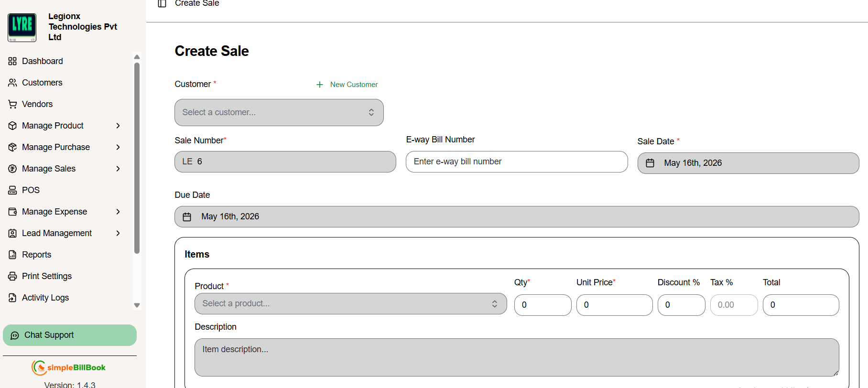This screenshot has width=868, height=388.
Task: Open the Select a customer dropdown
Action: (x=279, y=113)
